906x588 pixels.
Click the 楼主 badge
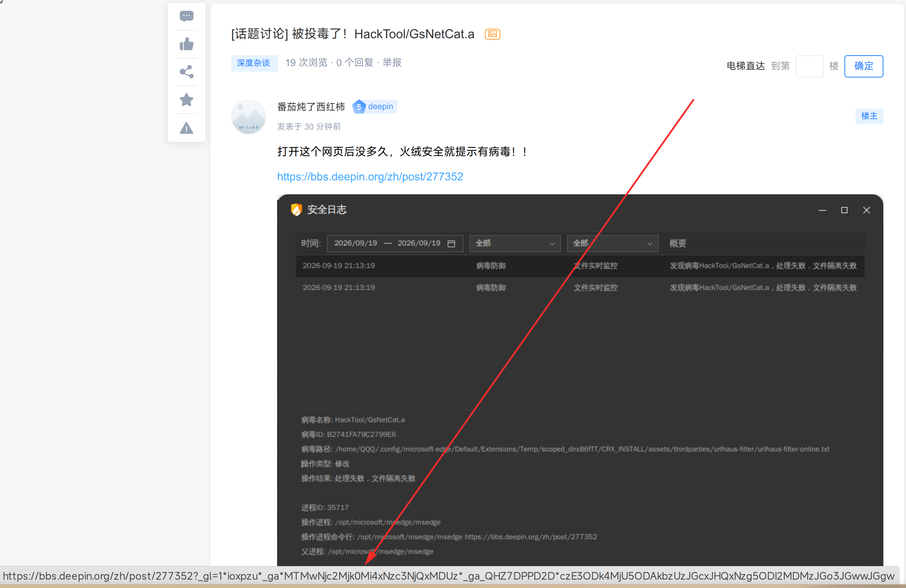869,116
